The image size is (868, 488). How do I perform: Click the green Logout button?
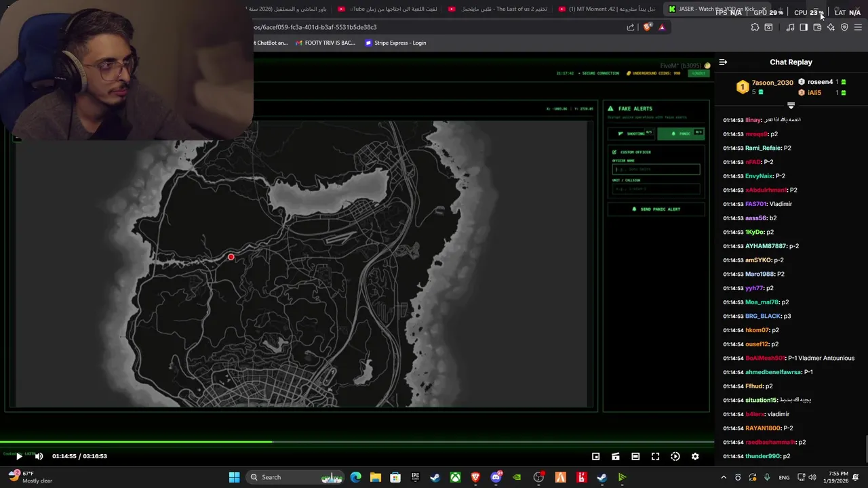[698, 73]
